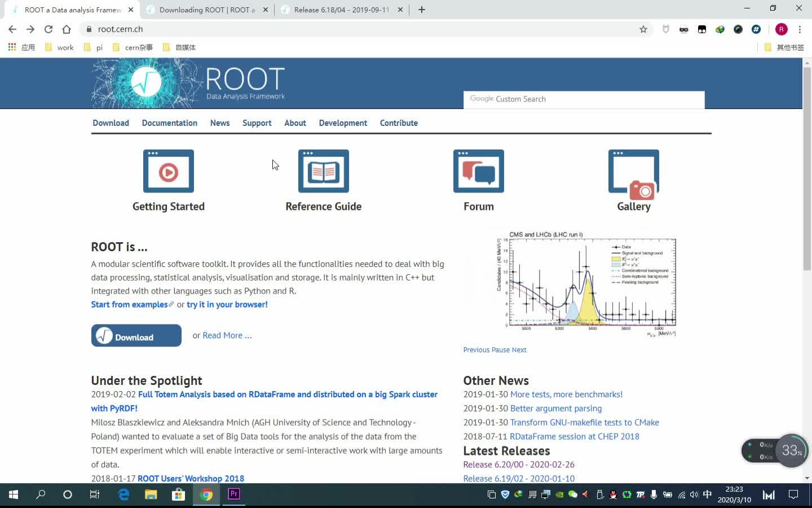812x508 pixels.
Task: Open the apps shortcut in bookmarks bar
Action: click(21, 47)
